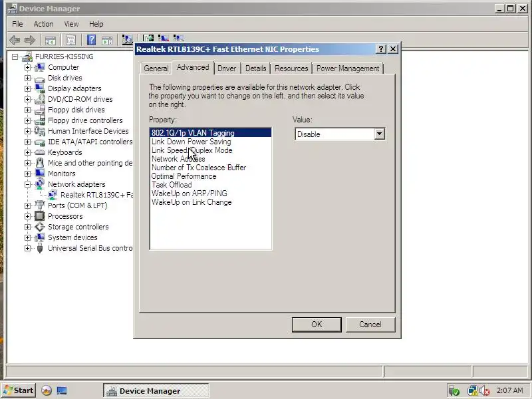The width and height of the screenshot is (532, 399).
Task: Select the Floppy drive controllers tree label
Action: click(x=85, y=120)
